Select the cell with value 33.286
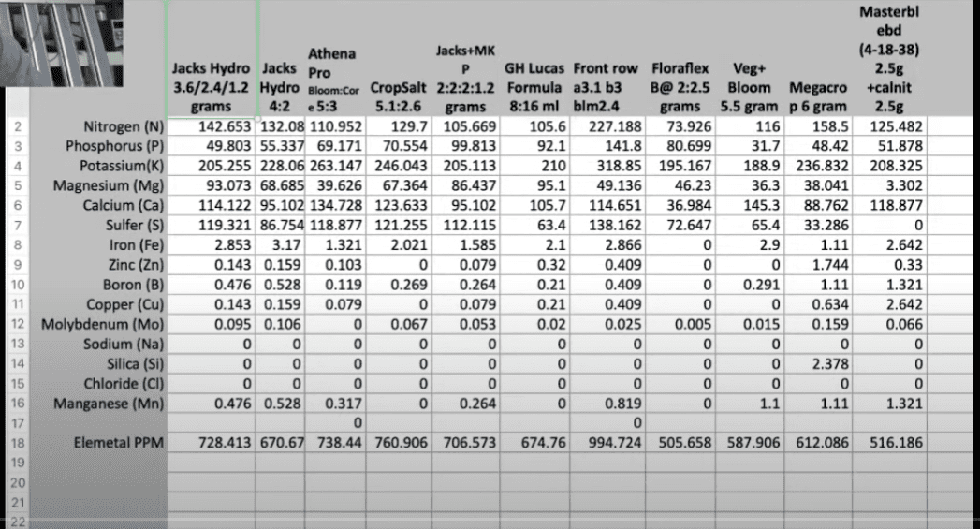This screenshot has height=529, width=980. pyautogui.click(x=817, y=225)
